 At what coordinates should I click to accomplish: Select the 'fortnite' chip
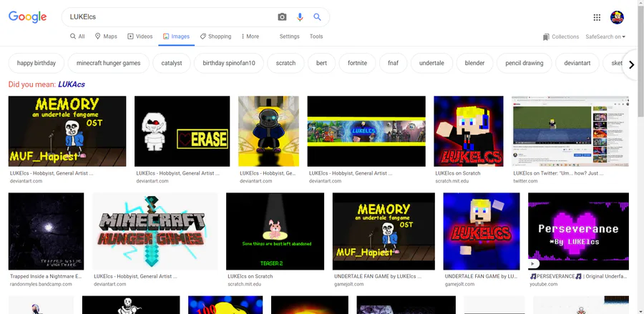coord(357,63)
